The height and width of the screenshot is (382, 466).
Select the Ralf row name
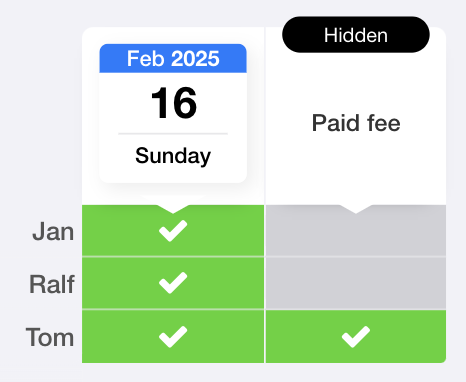point(52,284)
